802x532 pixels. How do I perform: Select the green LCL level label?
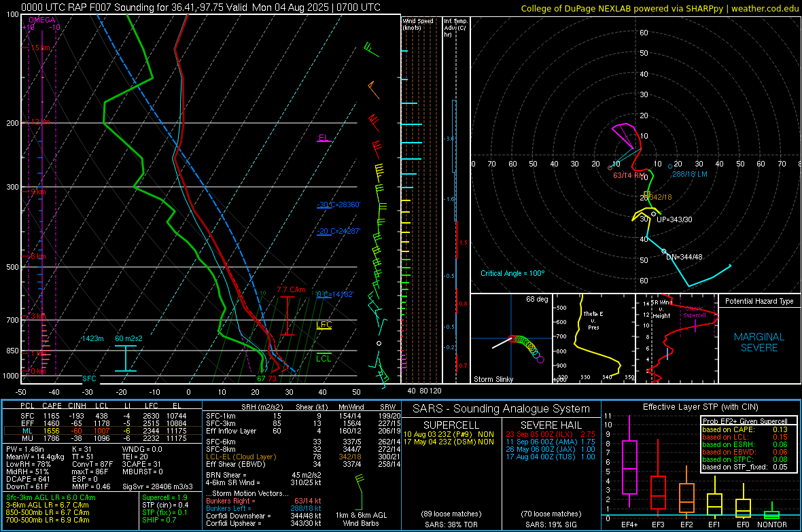click(324, 358)
